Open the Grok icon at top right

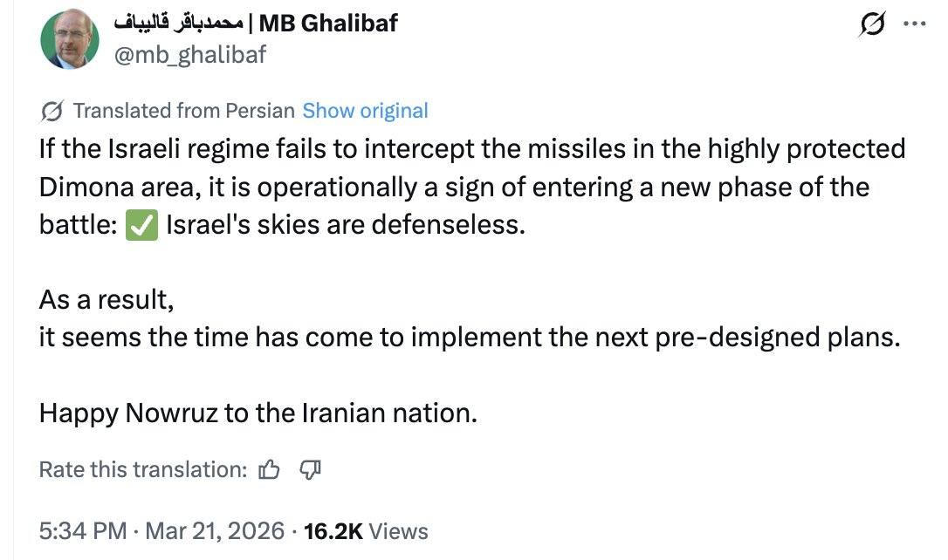pos(870,26)
